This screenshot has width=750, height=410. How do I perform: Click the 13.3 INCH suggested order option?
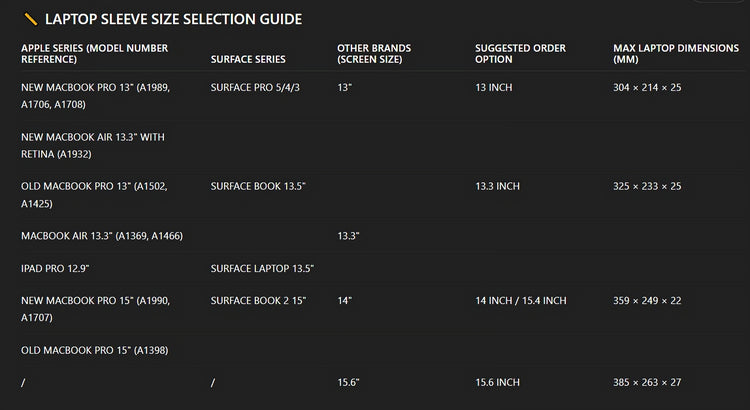[499, 186]
